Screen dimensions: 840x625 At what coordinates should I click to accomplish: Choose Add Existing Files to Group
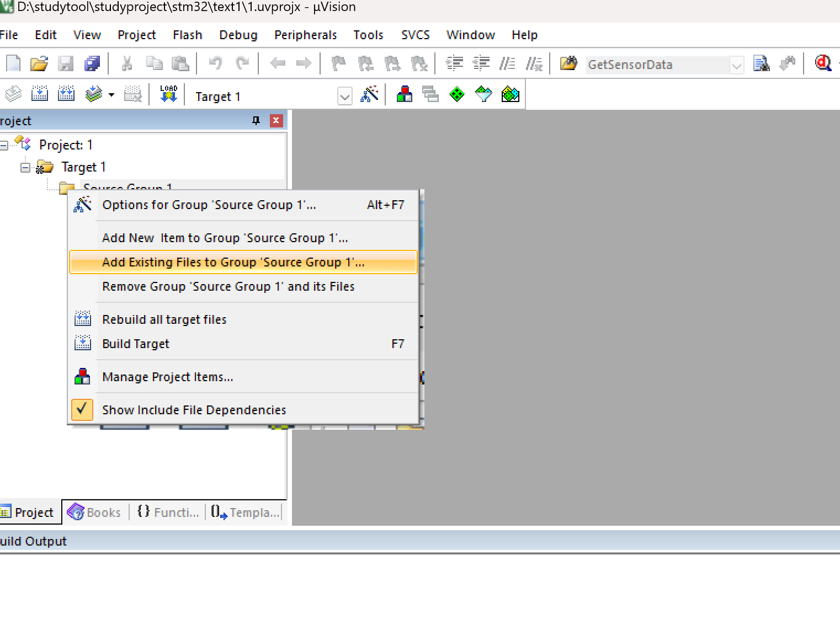(x=243, y=263)
